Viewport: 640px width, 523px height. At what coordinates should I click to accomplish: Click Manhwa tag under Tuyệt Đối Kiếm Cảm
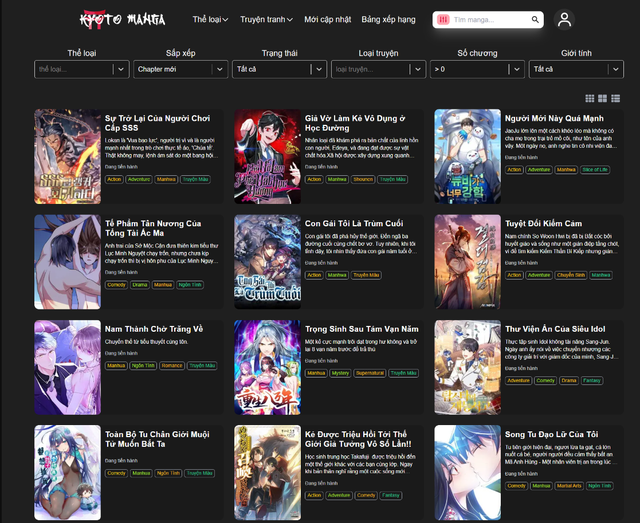point(600,275)
